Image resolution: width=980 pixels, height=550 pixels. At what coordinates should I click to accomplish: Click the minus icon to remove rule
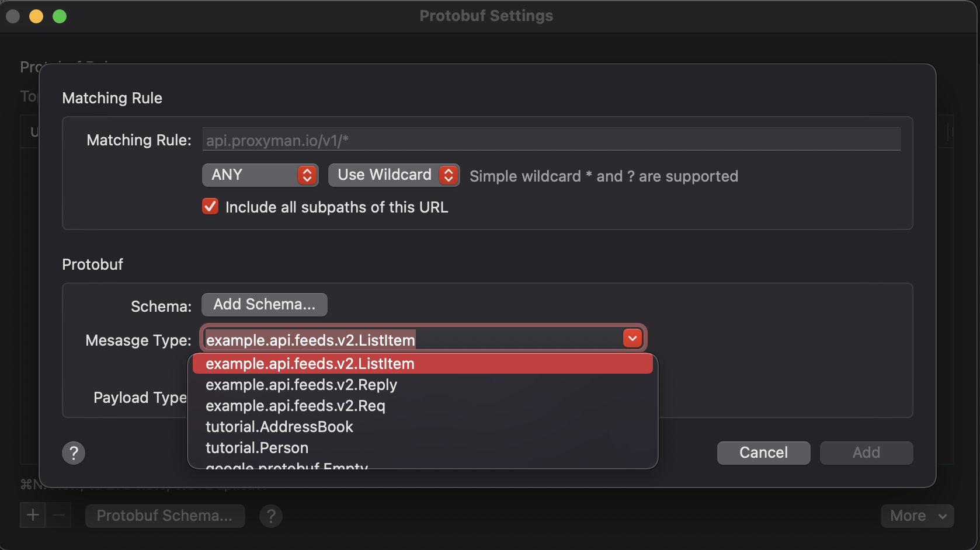[58, 515]
